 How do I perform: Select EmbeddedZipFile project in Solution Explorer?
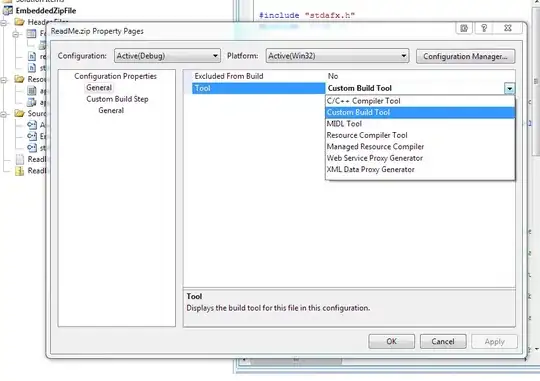point(46,10)
